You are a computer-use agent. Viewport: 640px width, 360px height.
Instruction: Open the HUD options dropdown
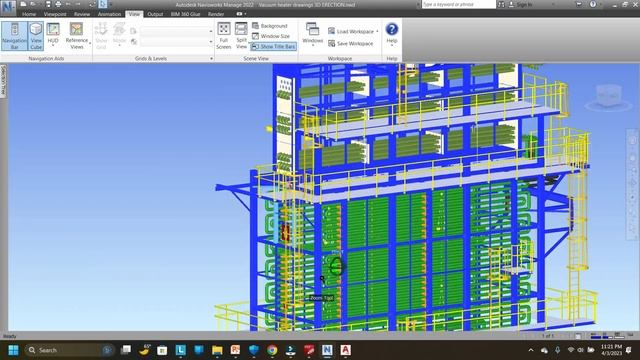[53, 35]
